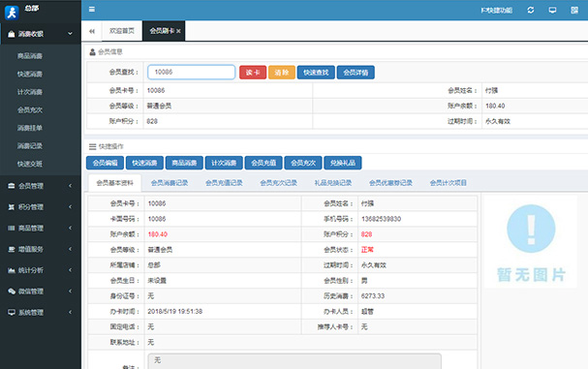
Task: Open 商品消费 in the sidebar
Action: (x=30, y=56)
